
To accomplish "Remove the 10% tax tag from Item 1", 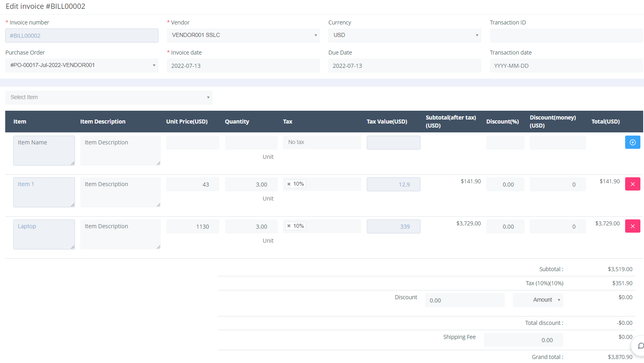I will coord(289,183).
